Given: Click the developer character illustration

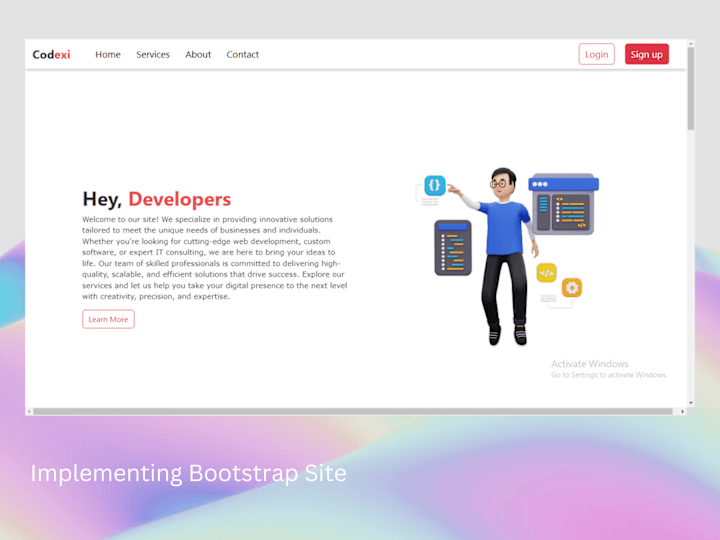Looking at the screenshot, I should (x=505, y=256).
